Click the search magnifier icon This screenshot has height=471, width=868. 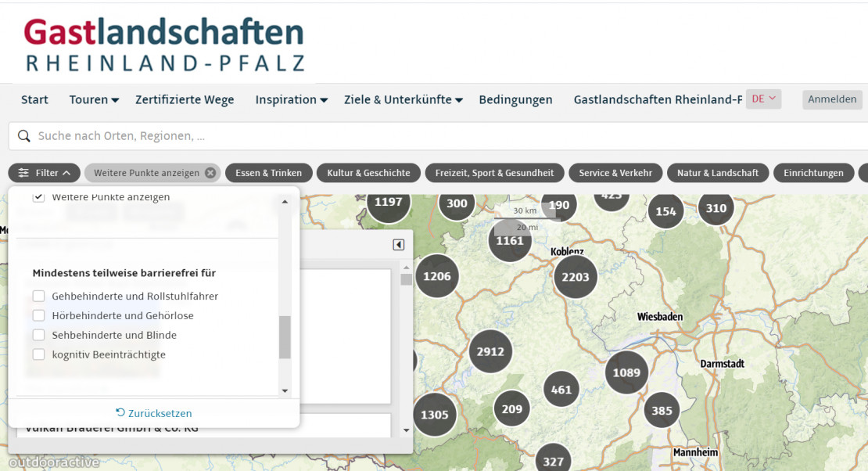pyautogui.click(x=23, y=136)
